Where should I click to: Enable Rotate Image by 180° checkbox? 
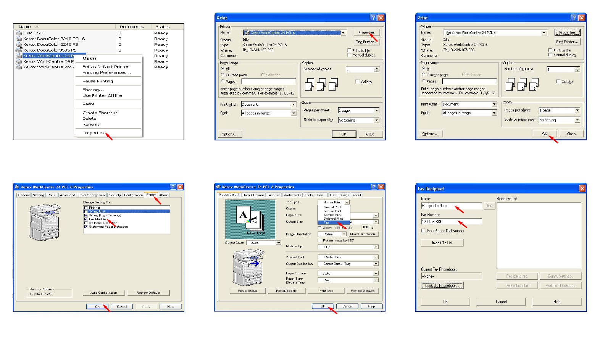click(319, 240)
